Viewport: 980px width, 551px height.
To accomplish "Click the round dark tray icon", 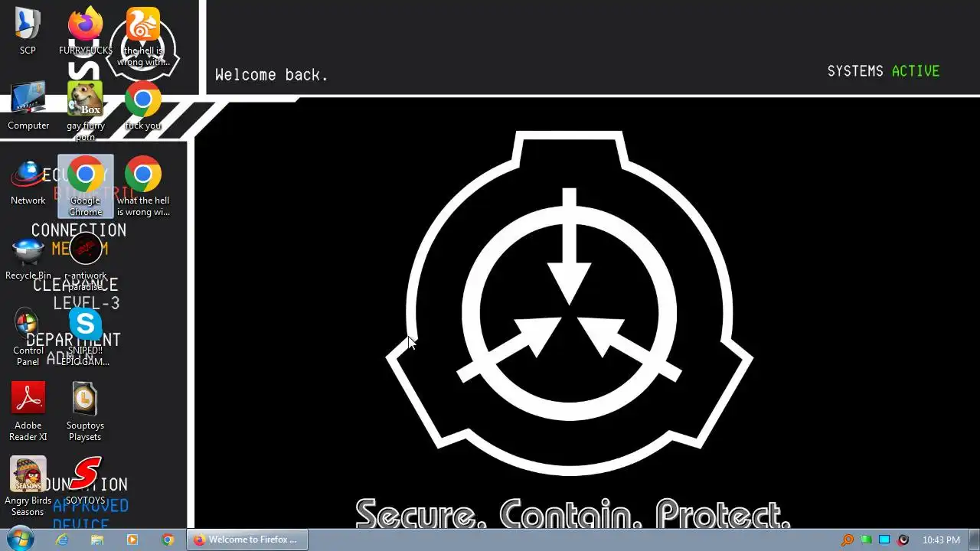I will tap(903, 540).
